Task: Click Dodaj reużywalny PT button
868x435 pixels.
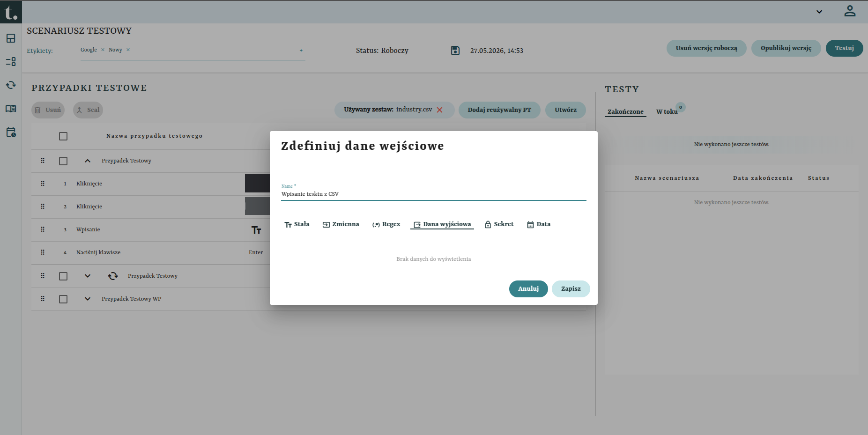Action: (499, 110)
